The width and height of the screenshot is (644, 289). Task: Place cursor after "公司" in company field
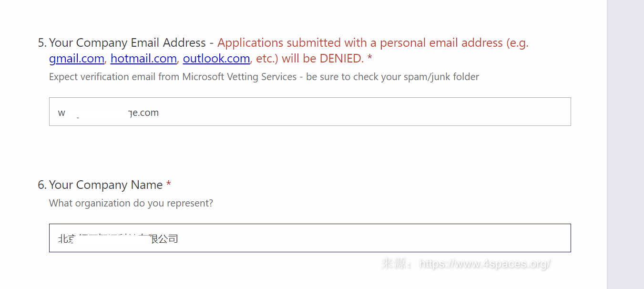point(178,238)
